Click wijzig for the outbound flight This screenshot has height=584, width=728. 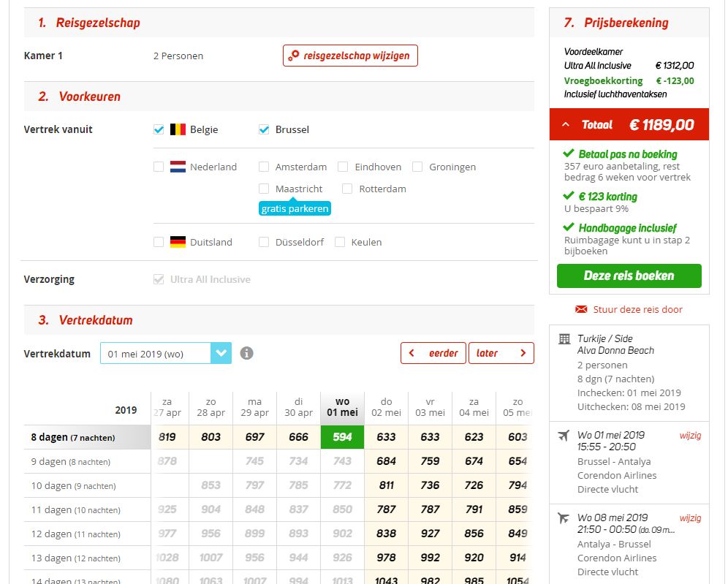pyautogui.click(x=691, y=436)
